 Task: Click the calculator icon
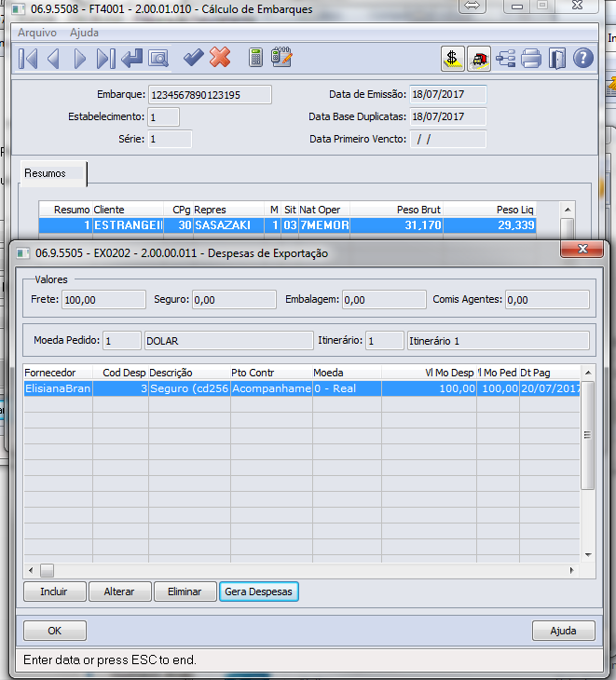pyautogui.click(x=255, y=58)
